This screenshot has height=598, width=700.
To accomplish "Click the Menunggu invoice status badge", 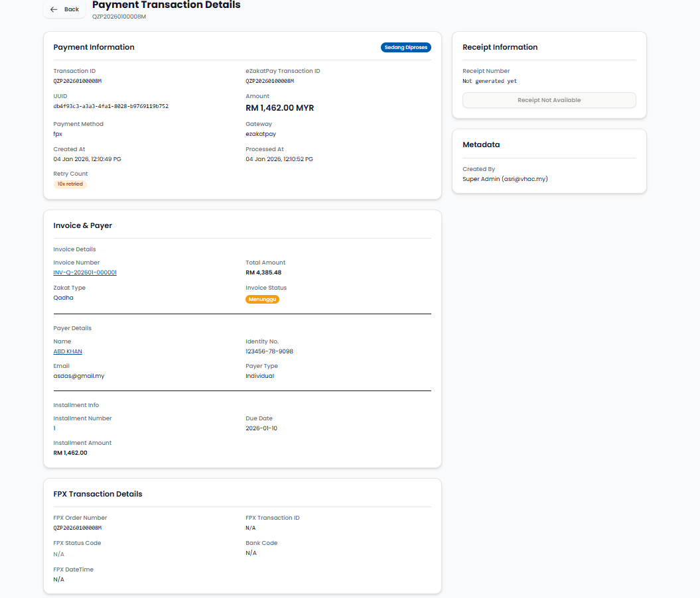I will pos(262,300).
